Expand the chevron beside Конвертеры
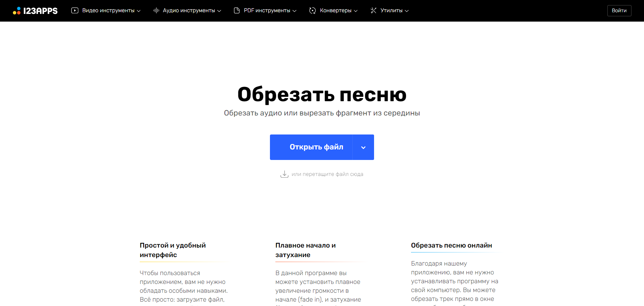 click(x=356, y=11)
